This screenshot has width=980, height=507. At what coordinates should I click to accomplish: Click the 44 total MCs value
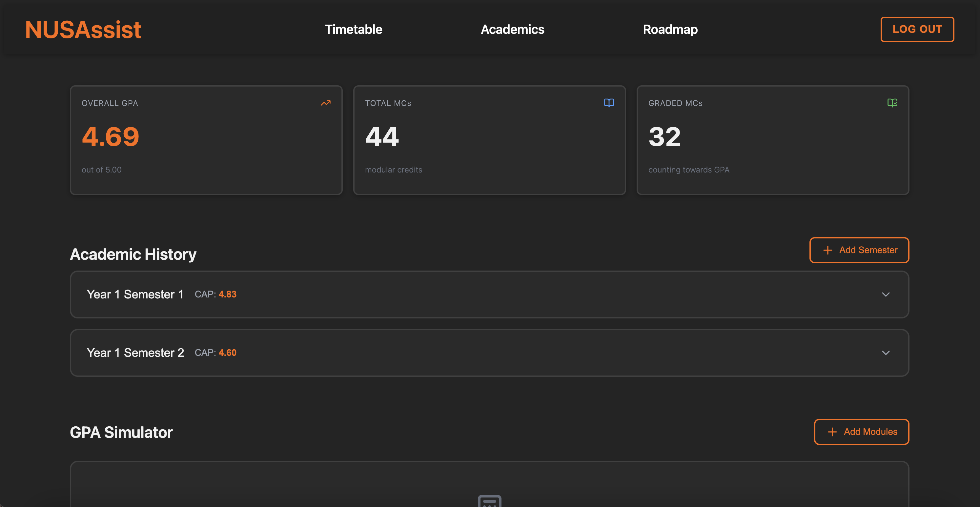382,136
